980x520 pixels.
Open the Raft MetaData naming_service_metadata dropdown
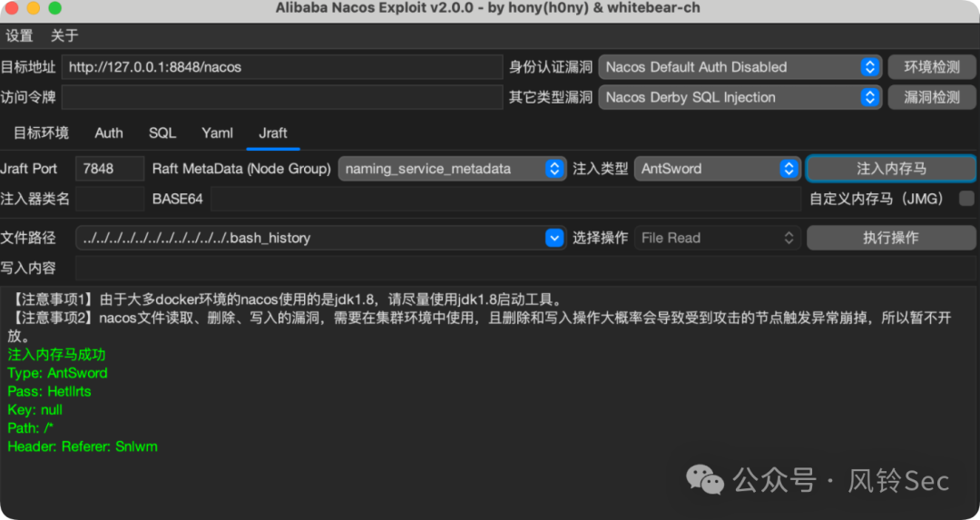click(453, 169)
